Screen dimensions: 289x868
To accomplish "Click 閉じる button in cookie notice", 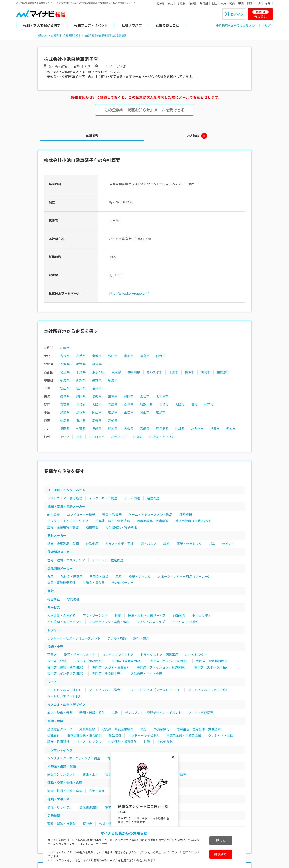I will tap(220, 840).
